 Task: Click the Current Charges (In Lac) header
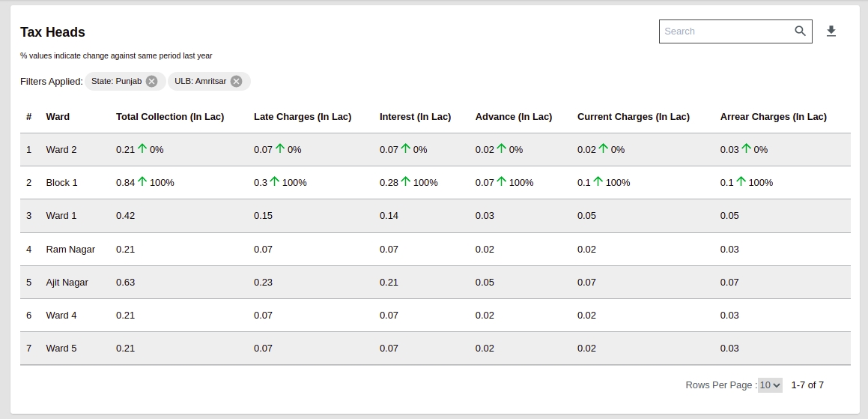click(x=633, y=117)
